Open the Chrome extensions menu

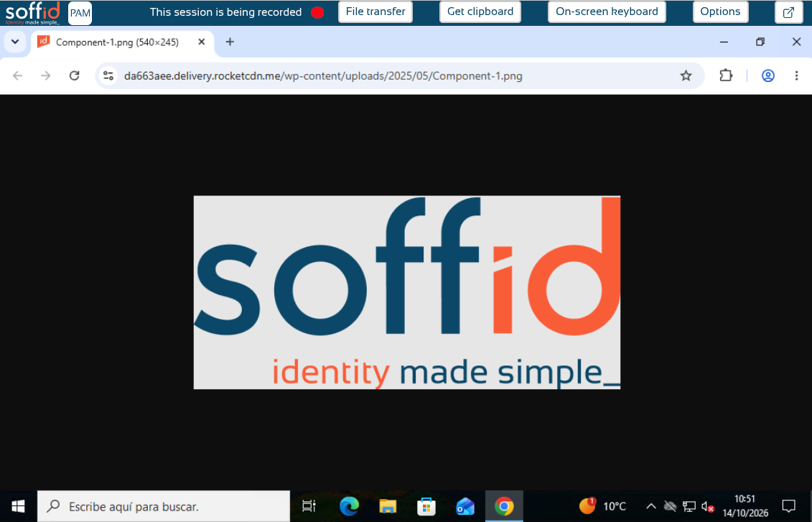(x=726, y=76)
